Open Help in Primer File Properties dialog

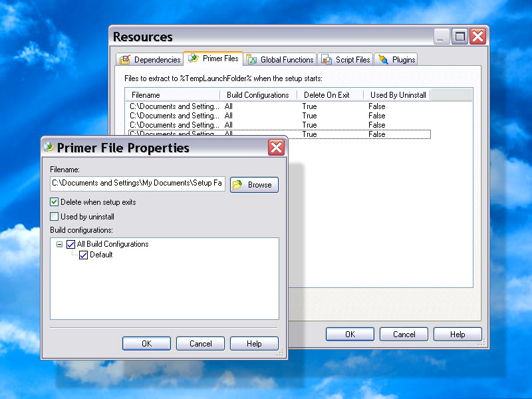coord(254,344)
